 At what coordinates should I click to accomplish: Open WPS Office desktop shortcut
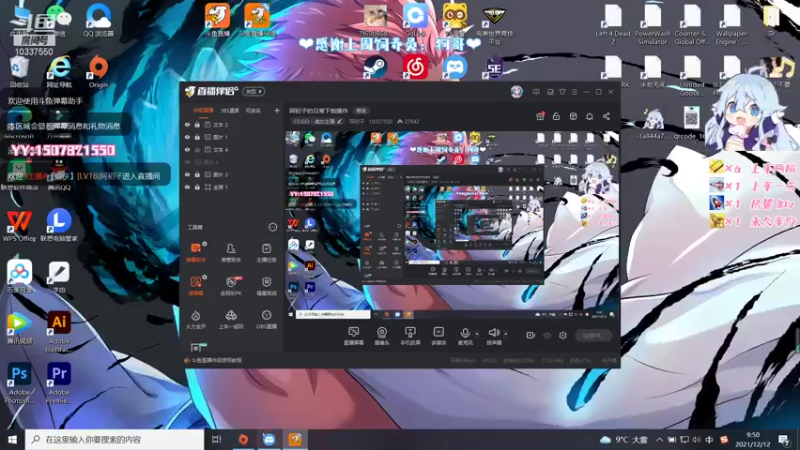pos(19,226)
